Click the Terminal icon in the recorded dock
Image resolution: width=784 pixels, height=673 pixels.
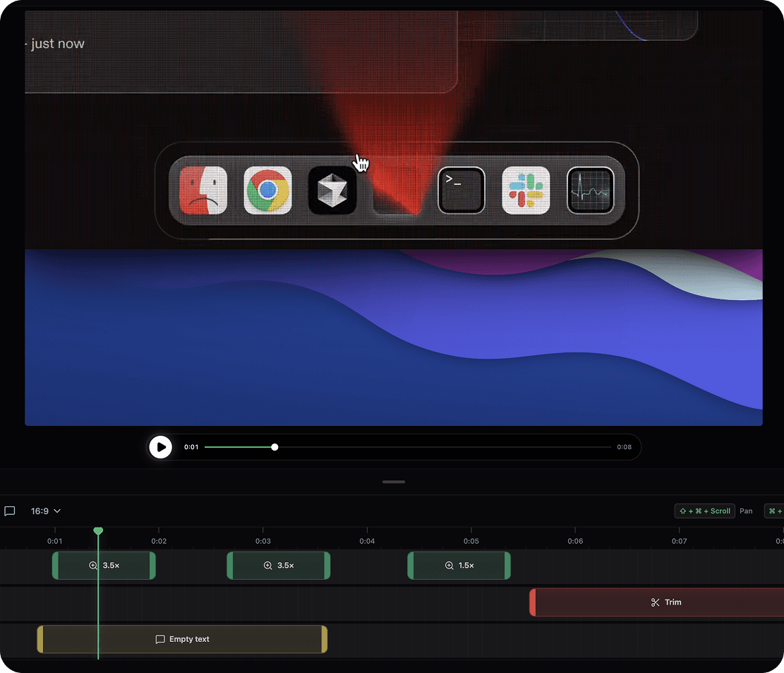click(462, 190)
